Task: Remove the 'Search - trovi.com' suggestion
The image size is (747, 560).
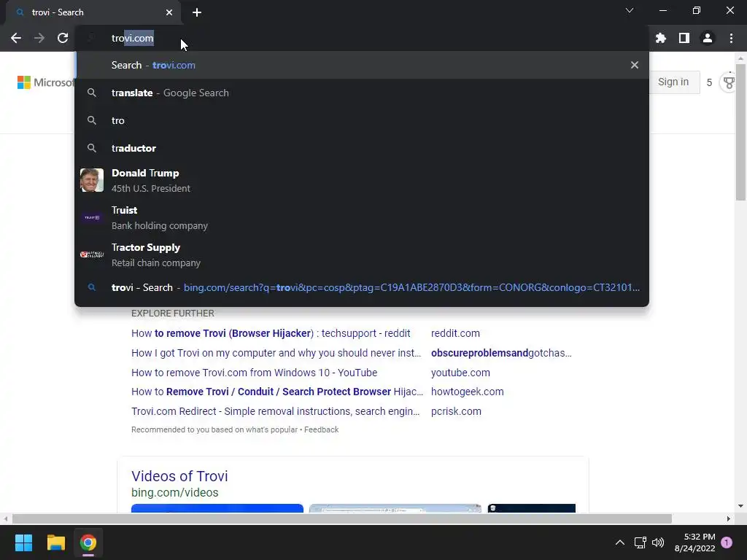Action: point(634,65)
